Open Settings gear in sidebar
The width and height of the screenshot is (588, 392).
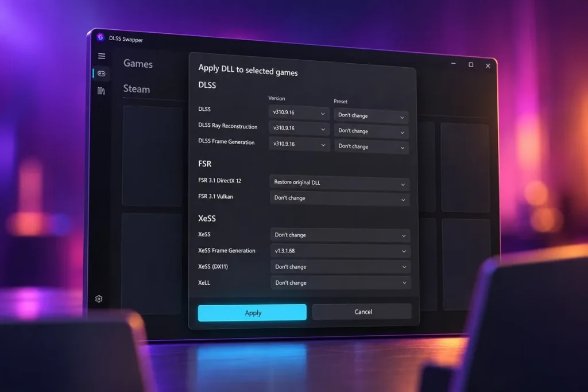pyautogui.click(x=99, y=298)
